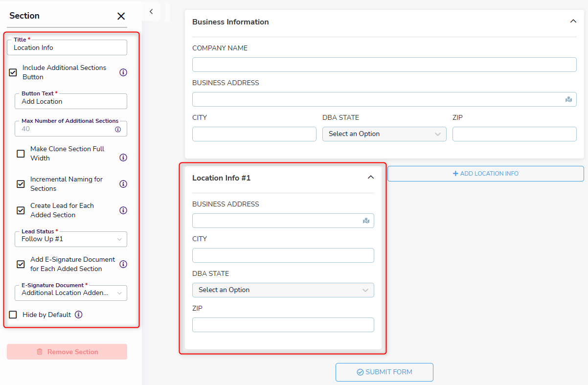This screenshot has height=385, width=588.
Task: Click map icon in Location Info Business Address field
Action: 366,221
